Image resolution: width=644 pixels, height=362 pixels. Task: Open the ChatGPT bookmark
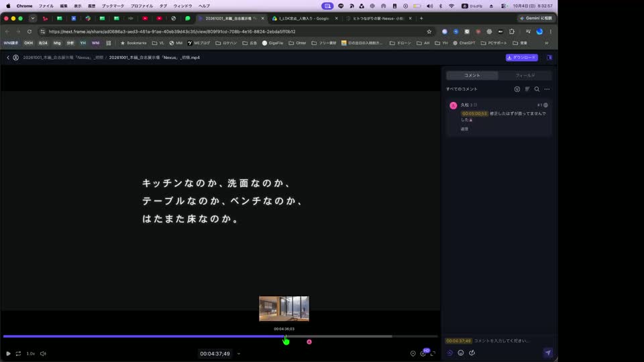tap(464, 43)
